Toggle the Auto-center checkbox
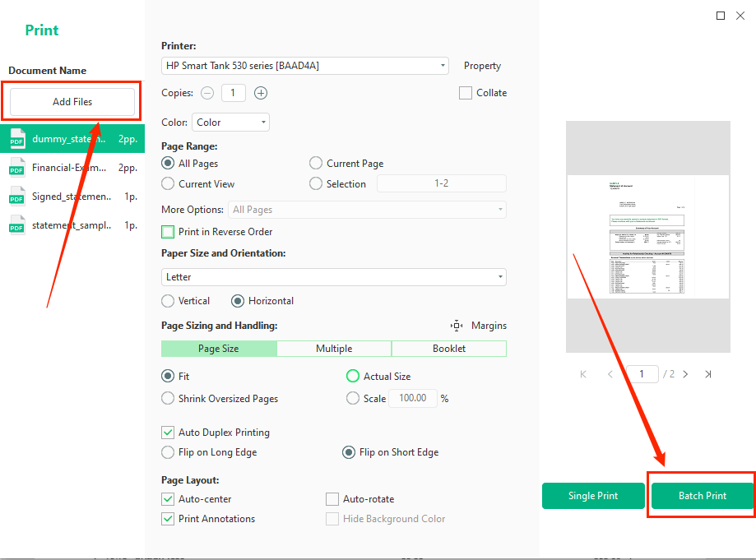 click(168, 499)
